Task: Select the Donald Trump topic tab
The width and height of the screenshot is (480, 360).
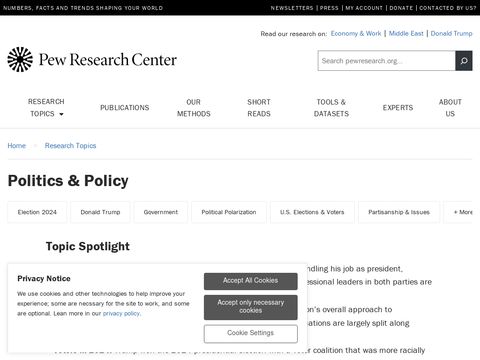Action: [x=100, y=212]
